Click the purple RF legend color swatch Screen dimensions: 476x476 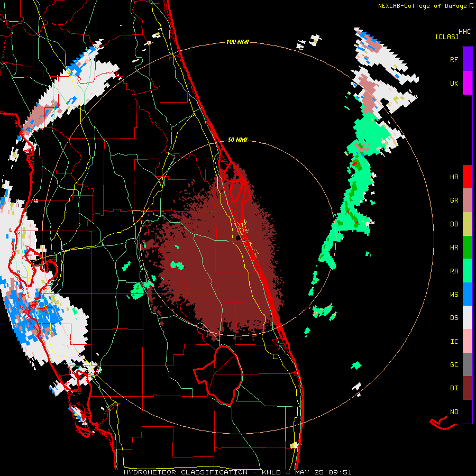click(x=467, y=59)
